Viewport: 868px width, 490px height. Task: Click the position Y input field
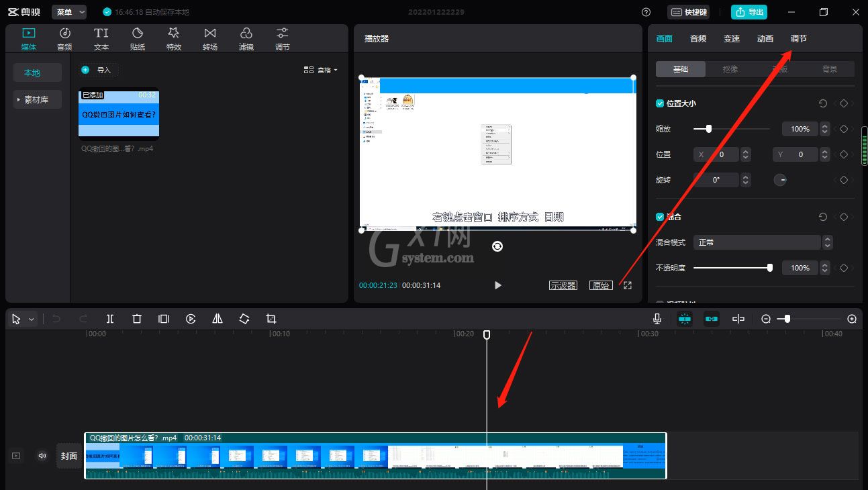click(795, 154)
